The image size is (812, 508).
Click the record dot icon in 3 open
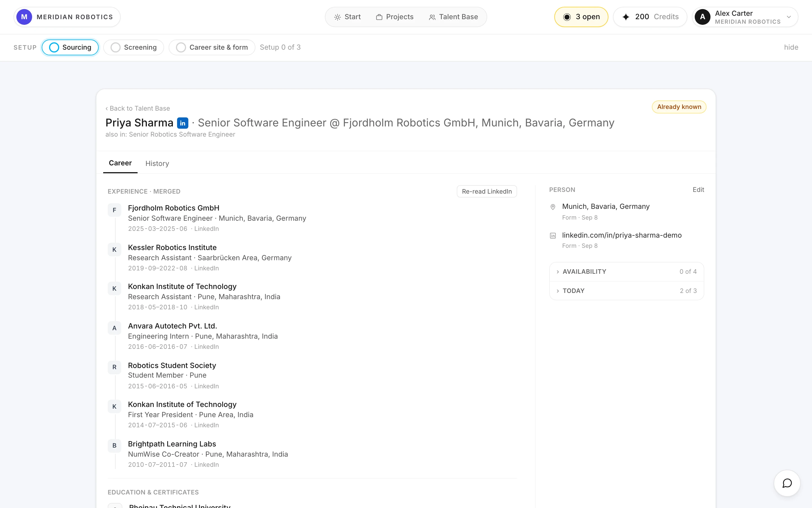tap(567, 17)
